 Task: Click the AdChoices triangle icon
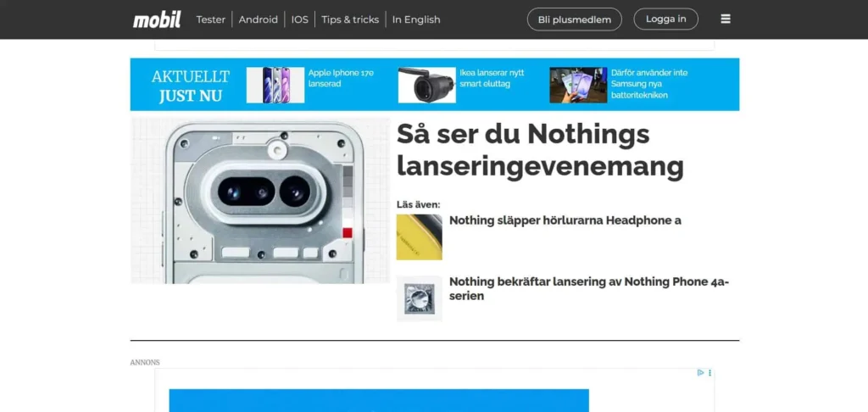click(x=700, y=372)
